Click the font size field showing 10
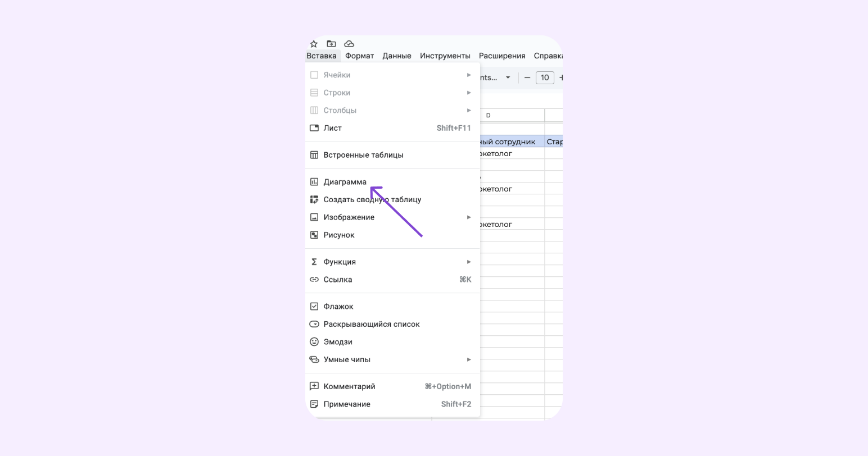Screen dimensions: 868x456 (545, 77)
